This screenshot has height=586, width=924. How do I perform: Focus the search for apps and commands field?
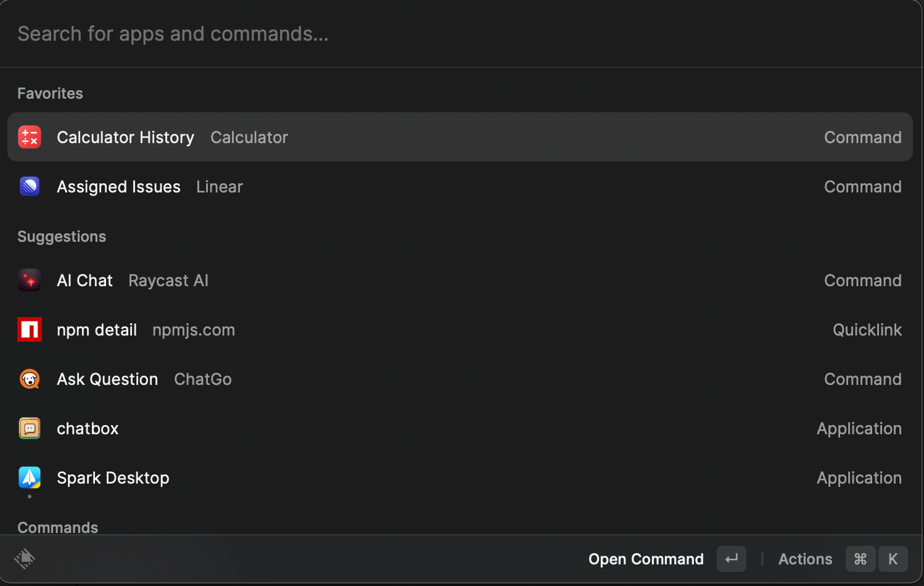pyautogui.click(x=461, y=34)
